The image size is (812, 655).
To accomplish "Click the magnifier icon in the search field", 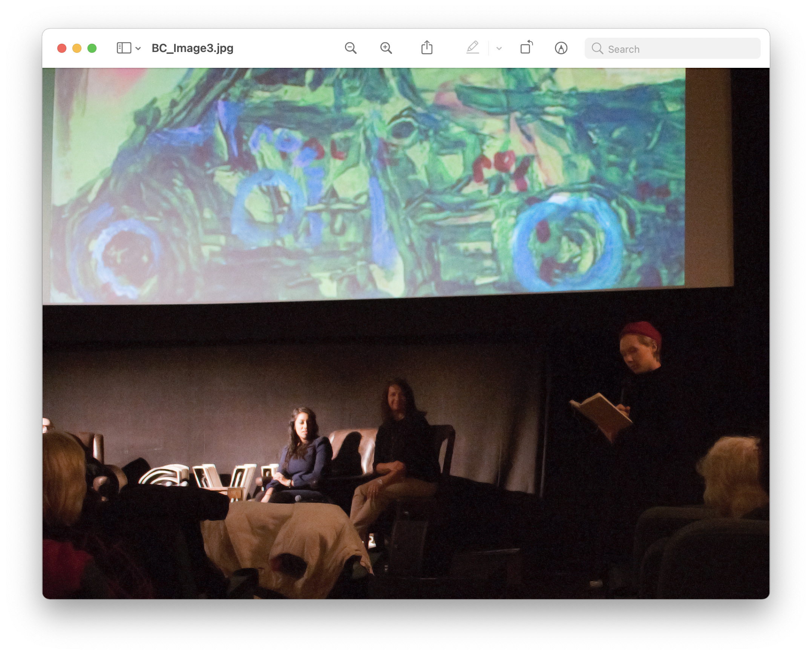I will 597,49.
